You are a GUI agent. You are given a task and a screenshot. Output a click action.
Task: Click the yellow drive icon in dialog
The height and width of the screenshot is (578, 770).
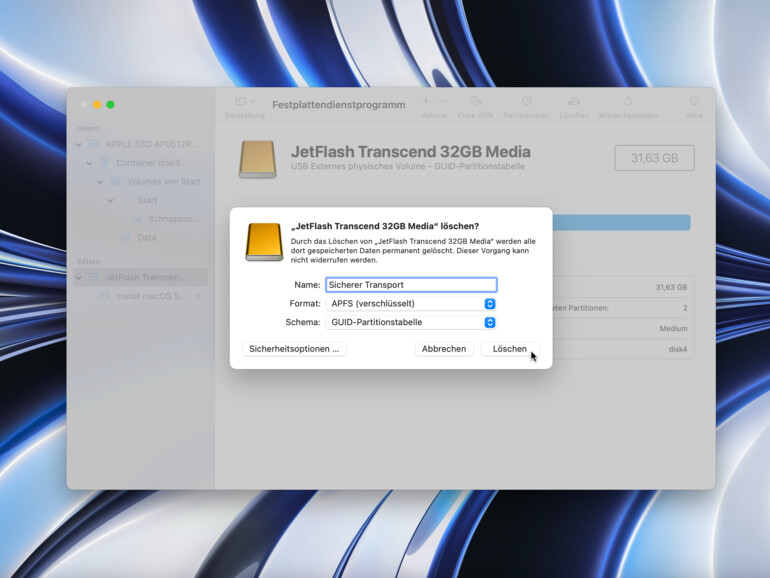point(264,242)
